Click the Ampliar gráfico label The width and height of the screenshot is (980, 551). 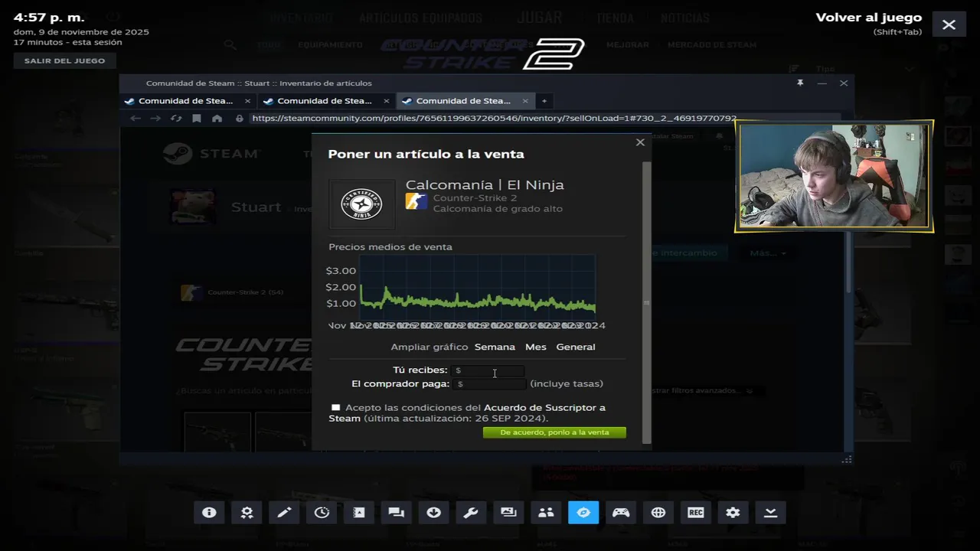[429, 347]
